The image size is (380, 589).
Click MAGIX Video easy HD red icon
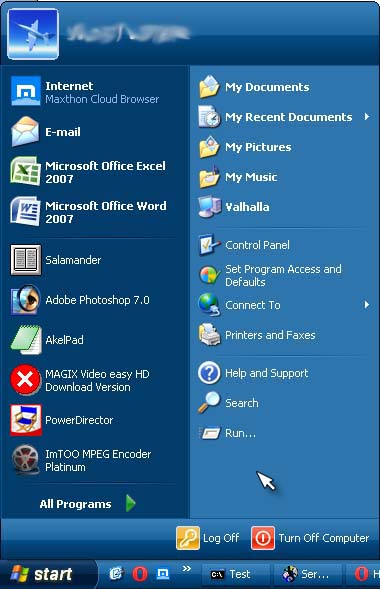click(x=25, y=380)
